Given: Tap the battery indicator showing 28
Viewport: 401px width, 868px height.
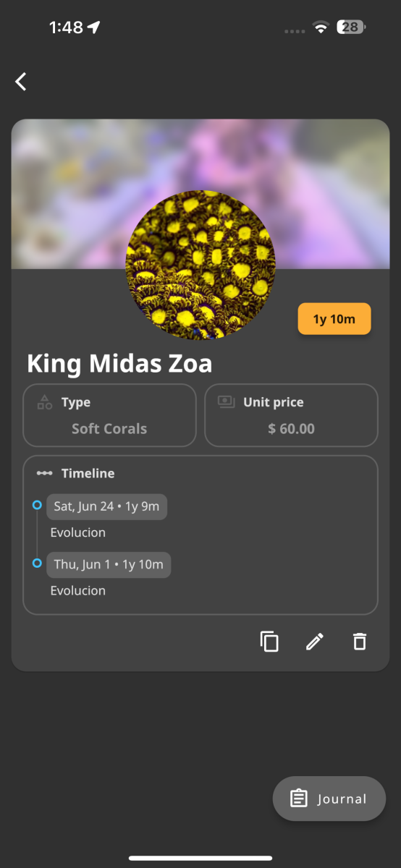Looking at the screenshot, I should coord(351,27).
